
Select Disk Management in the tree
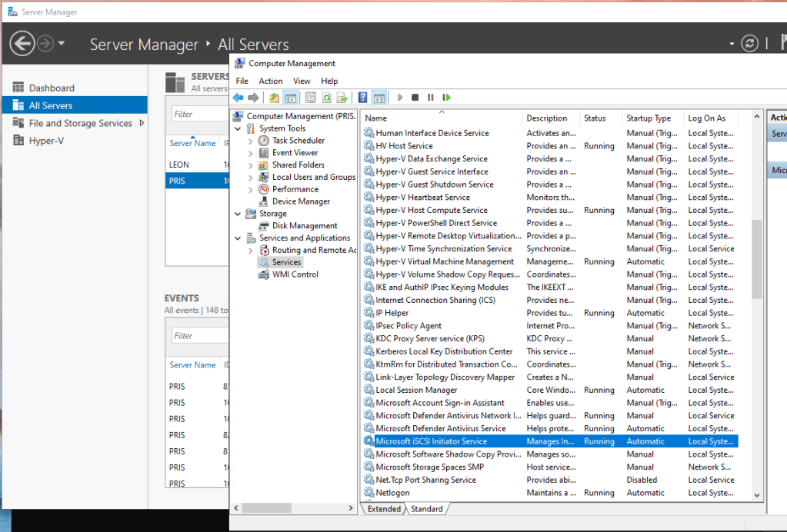tap(305, 226)
